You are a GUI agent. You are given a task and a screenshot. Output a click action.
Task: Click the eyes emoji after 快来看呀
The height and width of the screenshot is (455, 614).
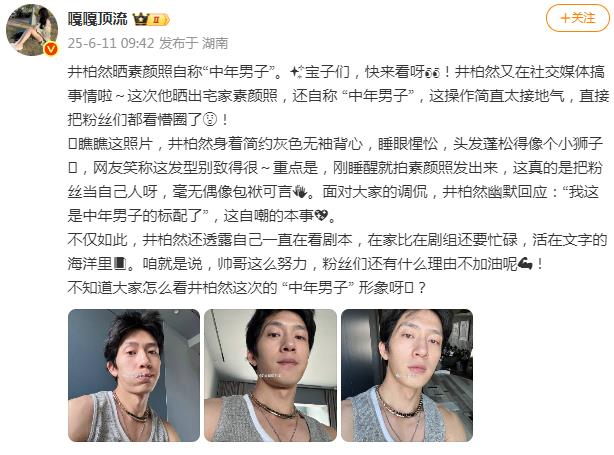[x=432, y=72]
